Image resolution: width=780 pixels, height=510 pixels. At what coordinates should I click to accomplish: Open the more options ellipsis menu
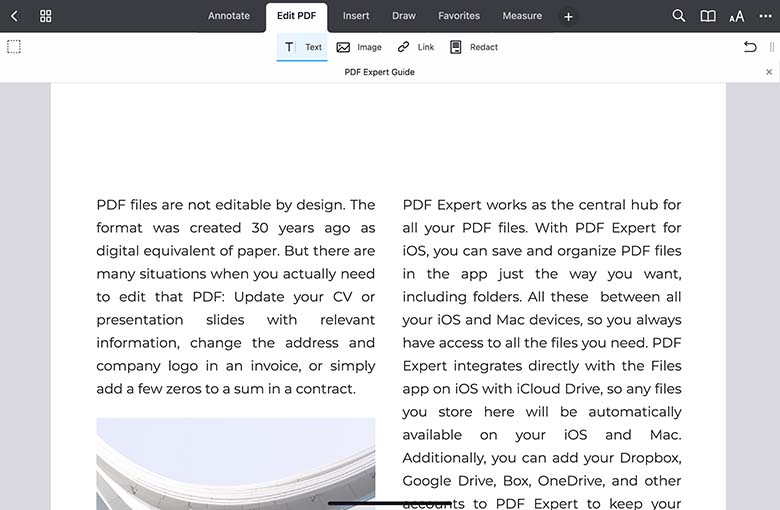coord(766,16)
